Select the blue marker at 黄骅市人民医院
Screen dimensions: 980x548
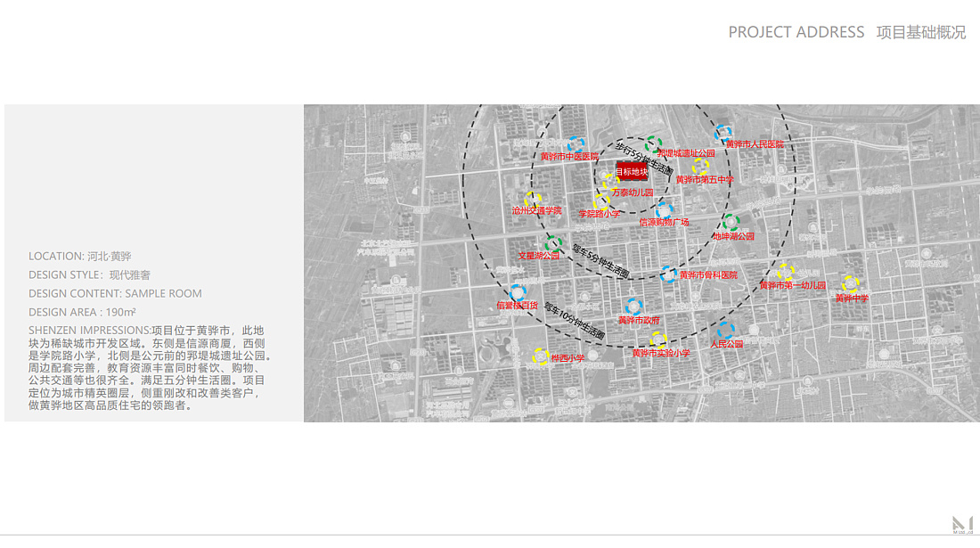723,133
